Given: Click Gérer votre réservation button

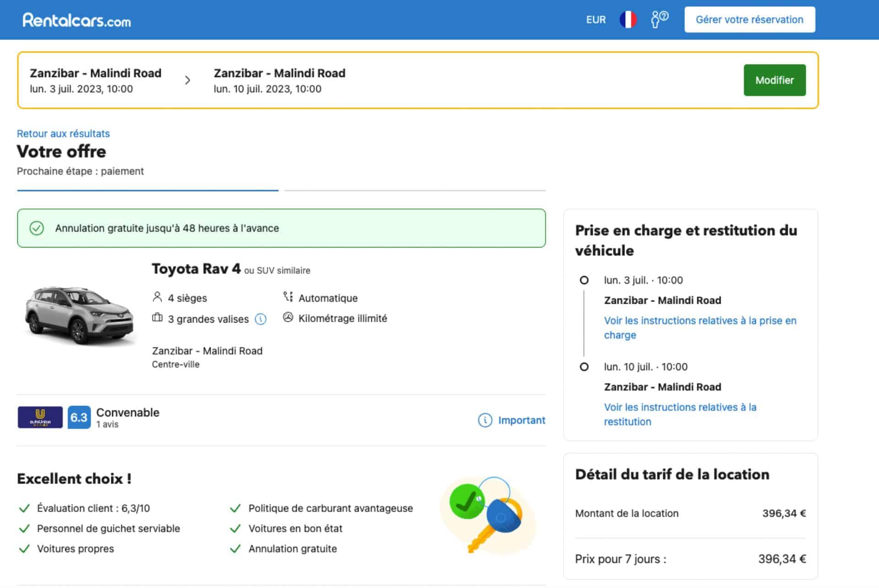Looking at the screenshot, I should pyautogui.click(x=749, y=20).
